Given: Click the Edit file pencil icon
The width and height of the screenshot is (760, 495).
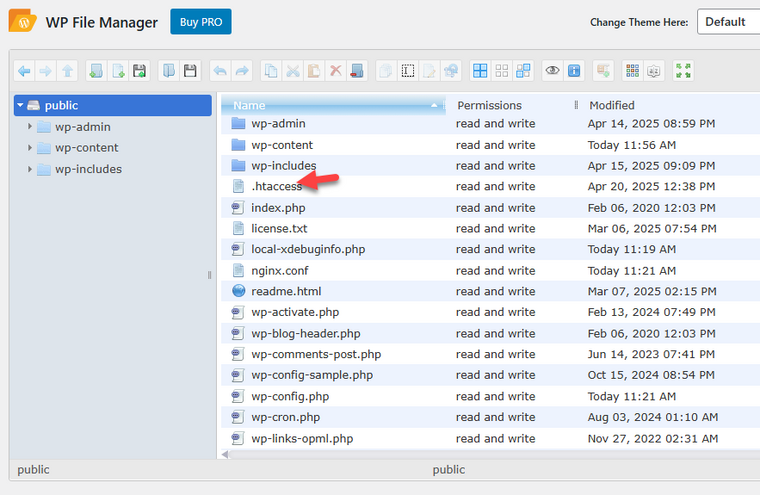Looking at the screenshot, I should [x=429, y=71].
